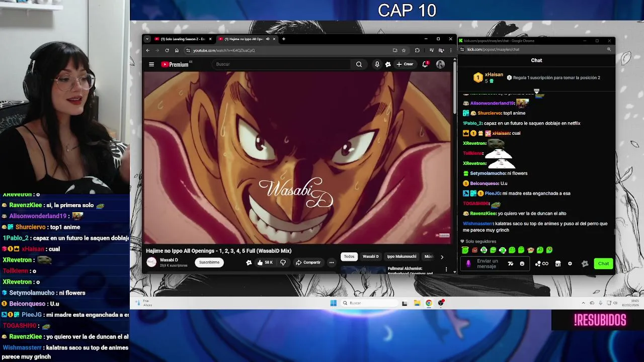Show more filter chips with right arrow

pyautogui.click(x=442, y=257)
